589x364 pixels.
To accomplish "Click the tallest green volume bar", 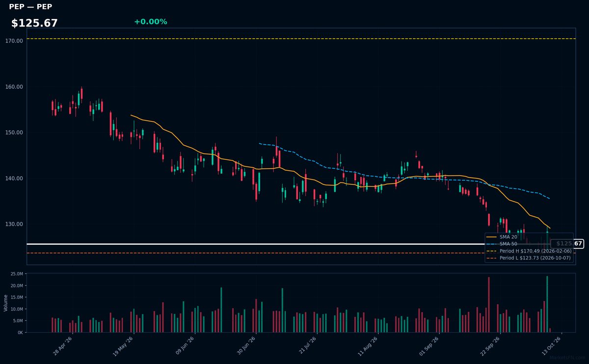I will point(547,304).
